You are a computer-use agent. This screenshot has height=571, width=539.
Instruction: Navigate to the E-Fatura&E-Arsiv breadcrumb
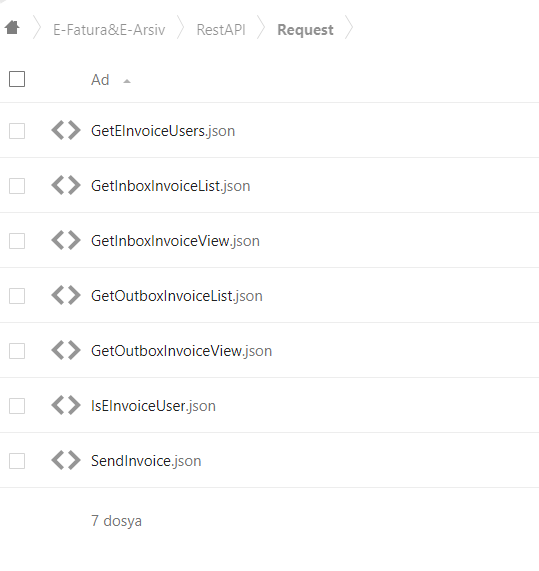click(x=109, y=29)
